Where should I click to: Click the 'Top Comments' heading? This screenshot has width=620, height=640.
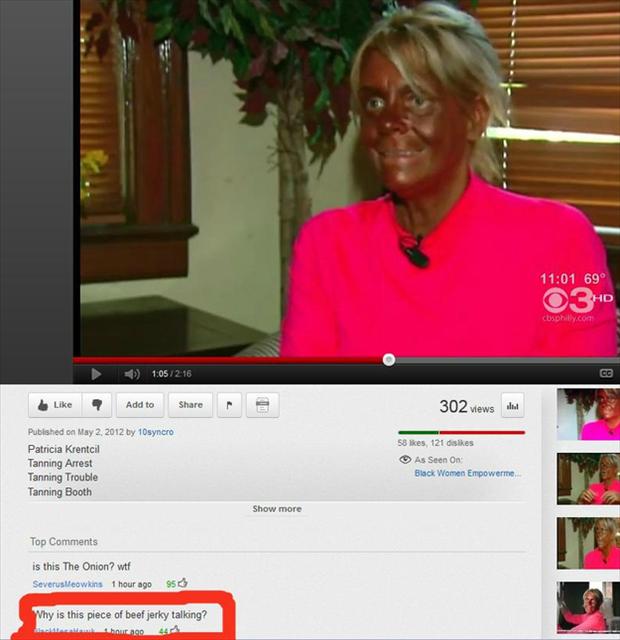coord(64,542)
